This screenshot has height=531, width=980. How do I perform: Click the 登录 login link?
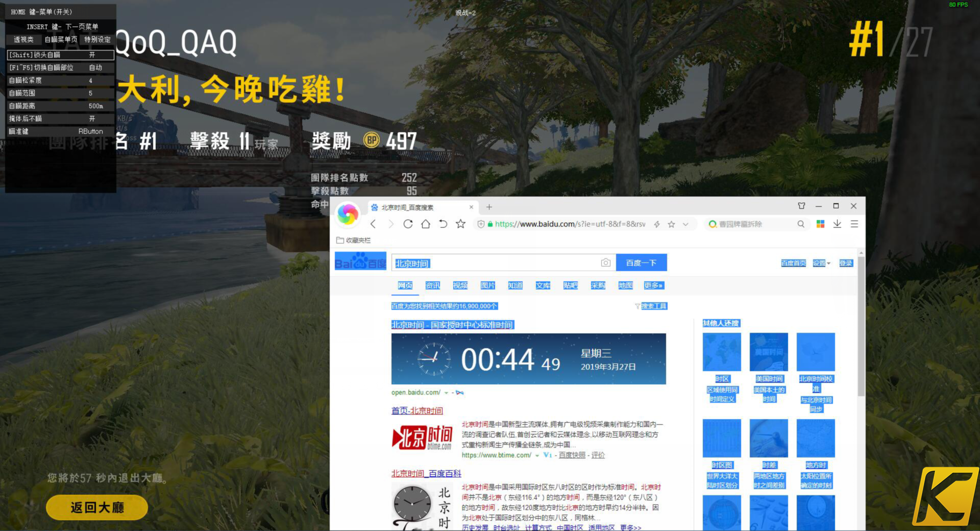click(x=846, y=263)
